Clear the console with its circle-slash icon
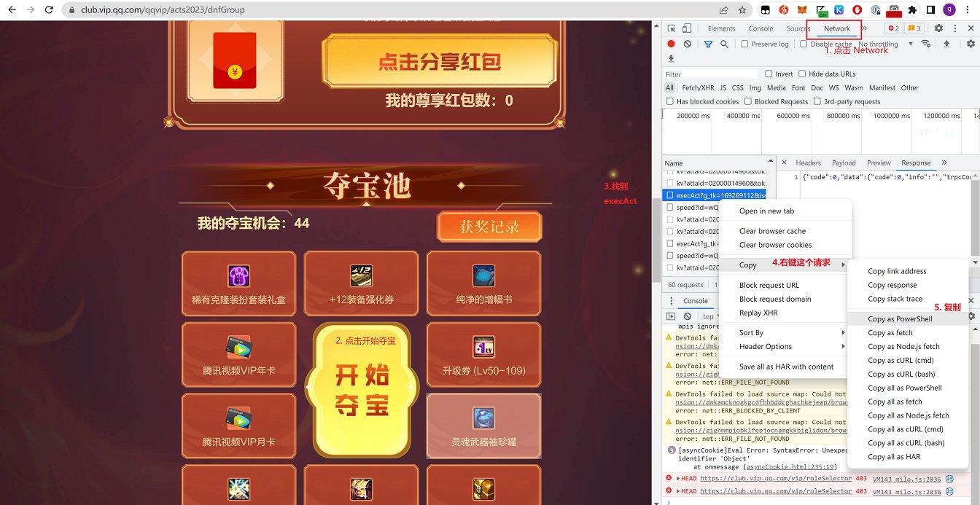 coord(688,316)
